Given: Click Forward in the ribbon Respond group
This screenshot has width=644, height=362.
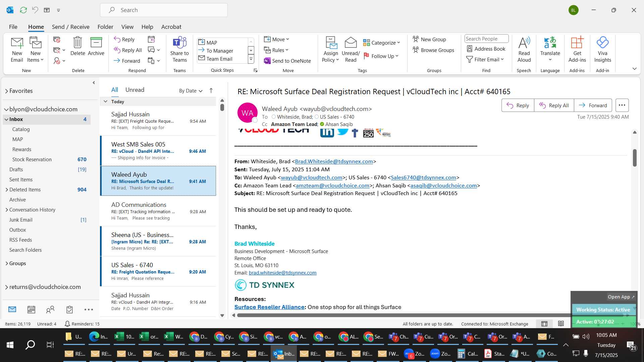Looking at the screenshot, I should click(x=127, y=61).
